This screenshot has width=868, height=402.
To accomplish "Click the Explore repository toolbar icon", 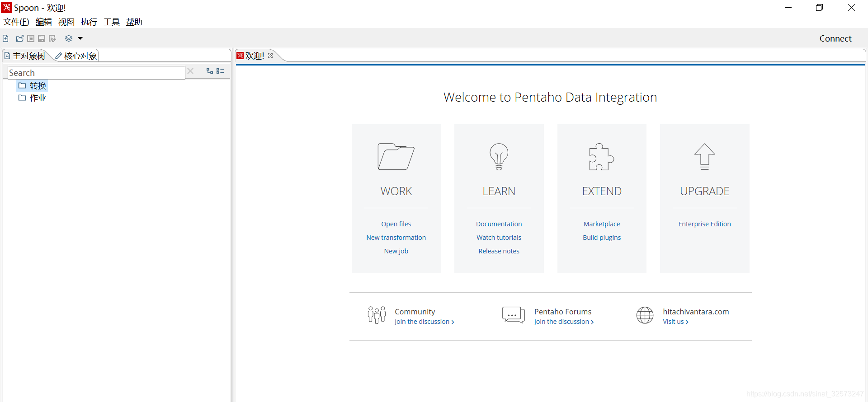I will point(31,38).
